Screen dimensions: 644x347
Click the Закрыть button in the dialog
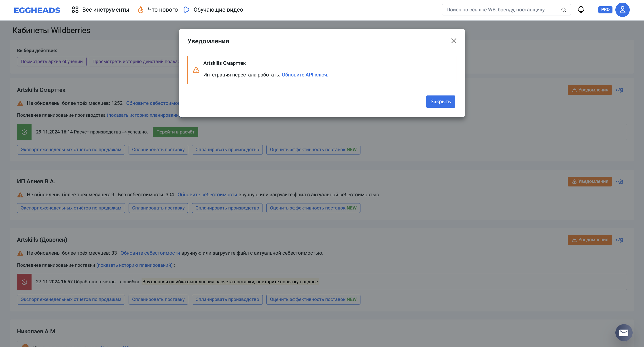pyautogui.click(x=441, y=102)
